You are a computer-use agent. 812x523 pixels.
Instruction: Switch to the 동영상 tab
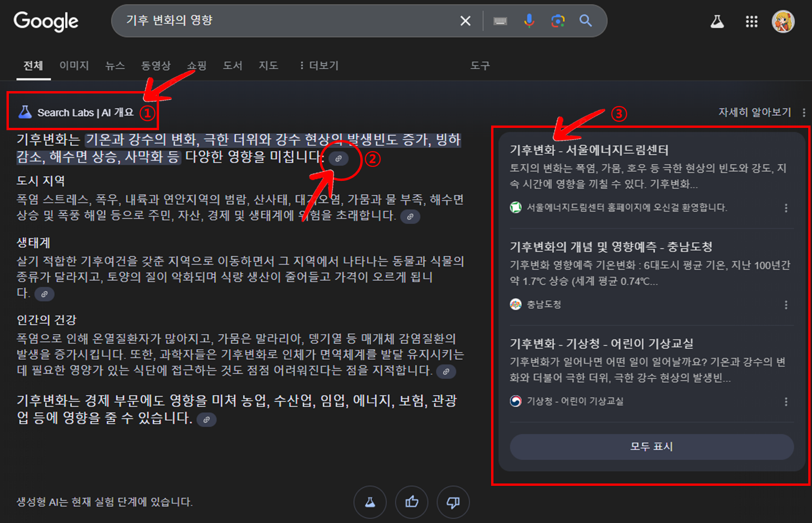pos(156,66)
